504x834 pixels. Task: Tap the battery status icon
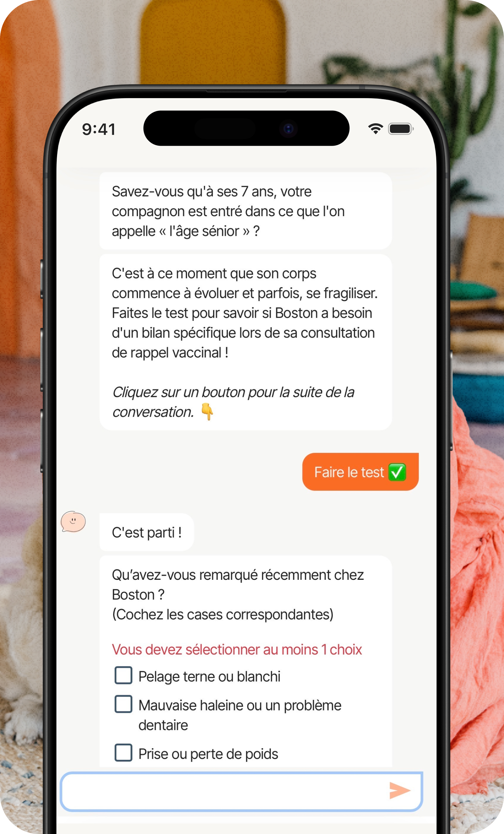click(x=401, y=128)
